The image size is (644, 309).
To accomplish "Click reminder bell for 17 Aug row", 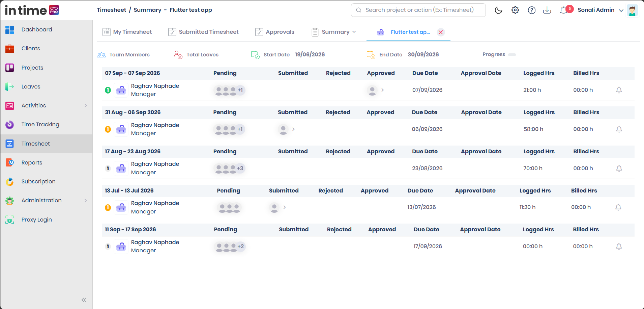I will coord(619,169).
